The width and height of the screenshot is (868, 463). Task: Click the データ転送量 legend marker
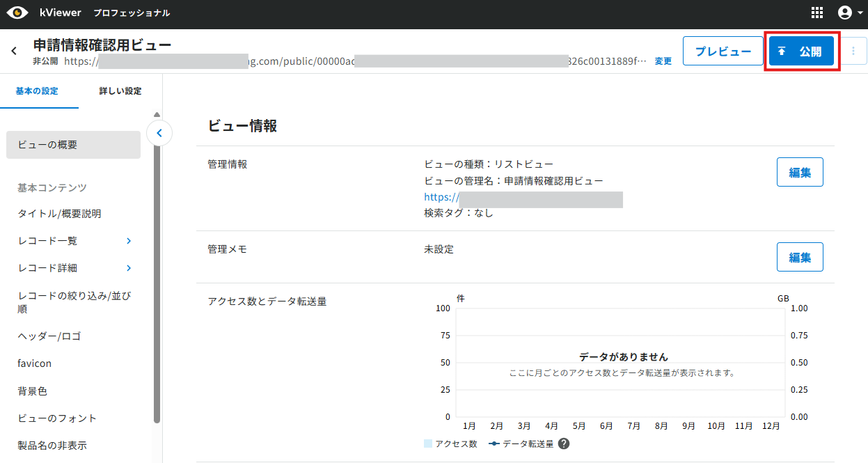(494, 444)
